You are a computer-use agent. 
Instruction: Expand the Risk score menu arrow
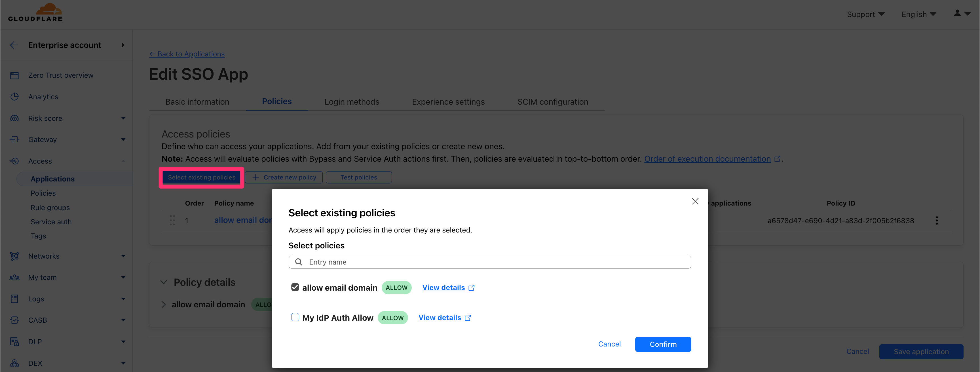pyautogui.click(x=123, y=118)
